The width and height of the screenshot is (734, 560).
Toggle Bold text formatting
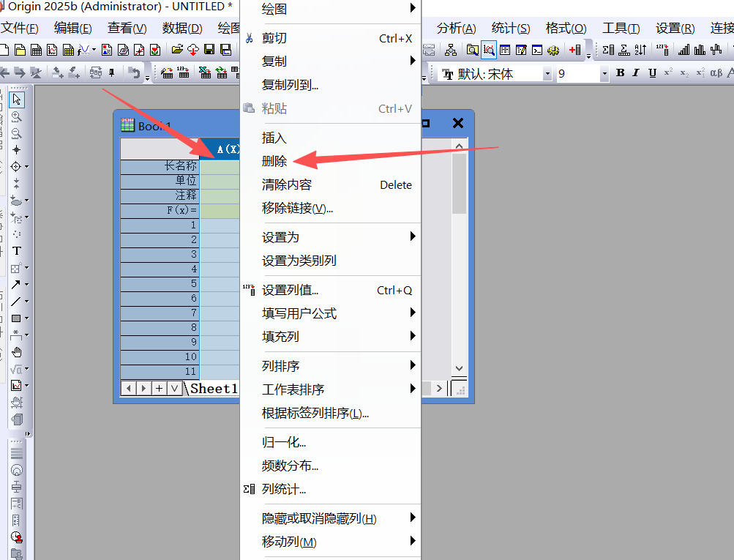pyautogui.click(x=621, y=73)
